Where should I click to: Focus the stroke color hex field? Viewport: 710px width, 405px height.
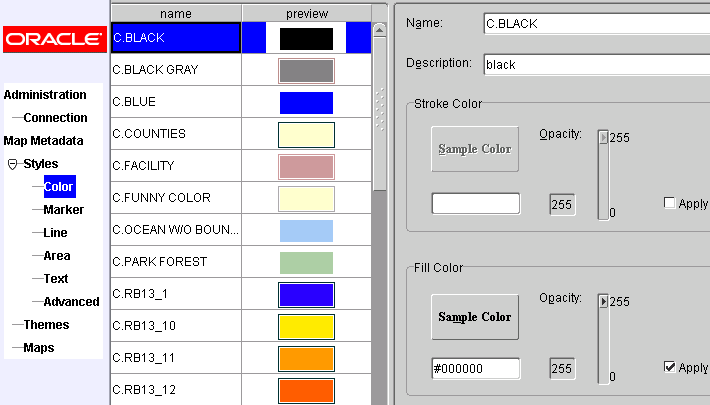pyautogui.click(x=475, y=203)
